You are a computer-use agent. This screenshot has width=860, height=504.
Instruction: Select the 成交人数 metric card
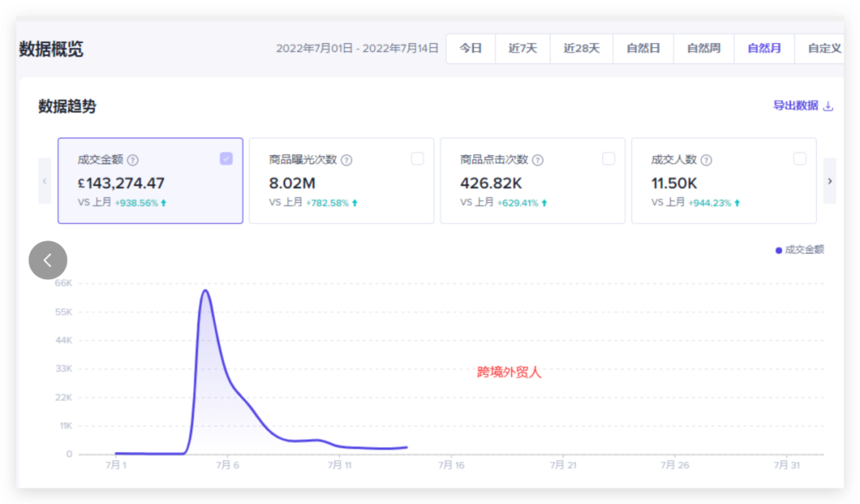coord(724,181)
